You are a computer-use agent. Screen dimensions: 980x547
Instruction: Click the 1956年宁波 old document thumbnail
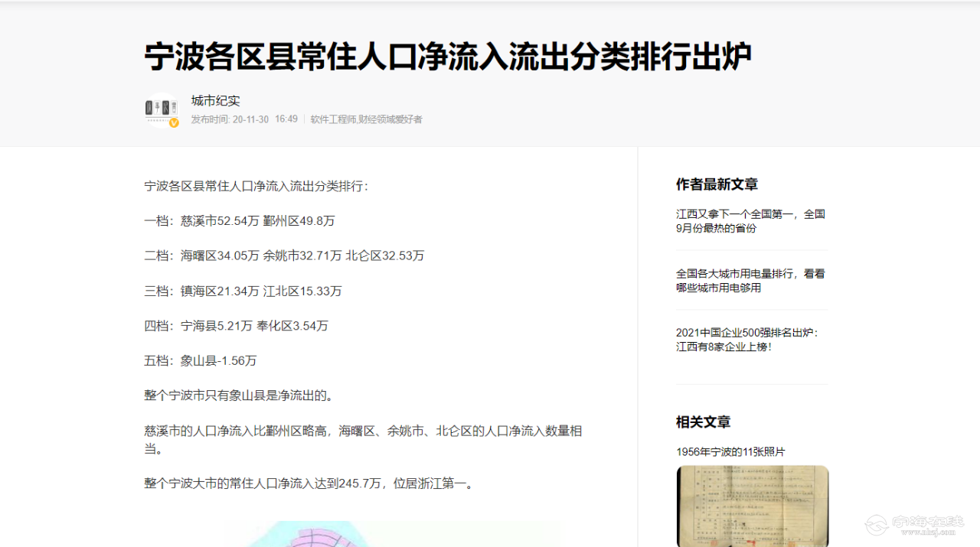(x=753, y=506)
